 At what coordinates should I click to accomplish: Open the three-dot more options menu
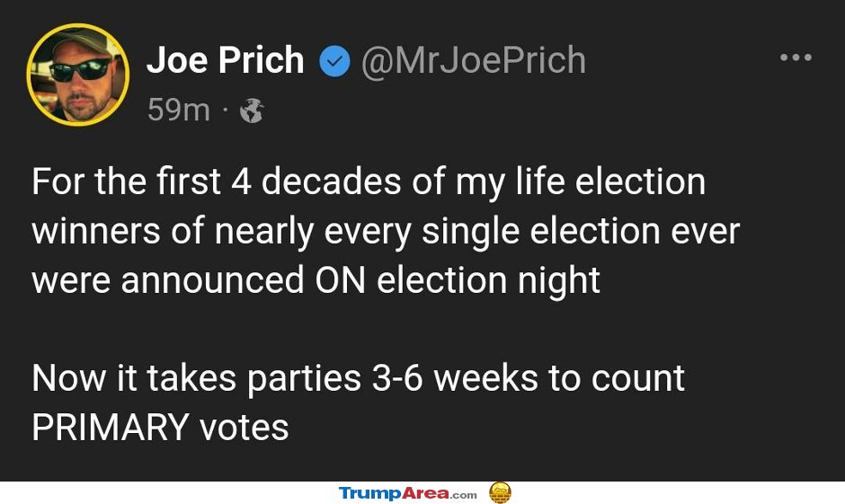click(x=796, y=57)
